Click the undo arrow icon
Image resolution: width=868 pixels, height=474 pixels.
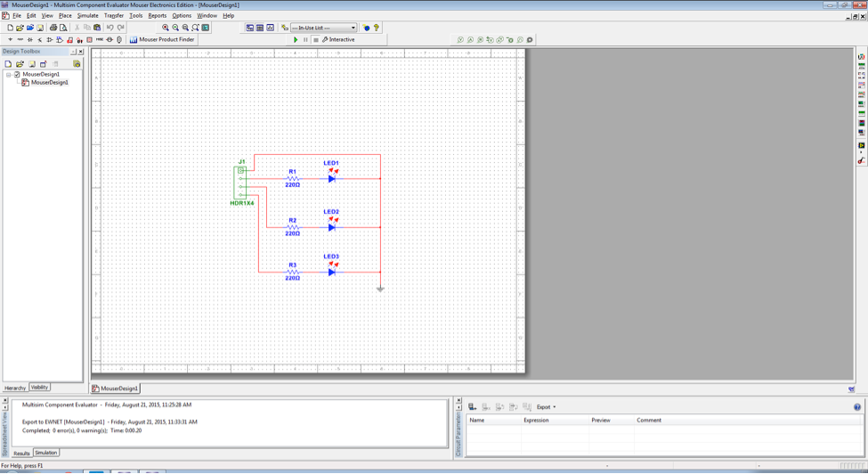click(x=110, y=28)
